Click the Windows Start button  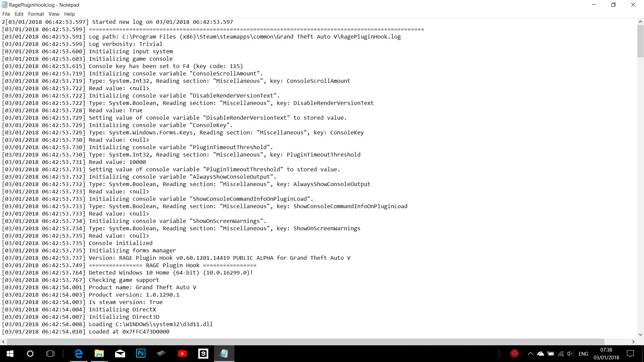pos(10,354)
